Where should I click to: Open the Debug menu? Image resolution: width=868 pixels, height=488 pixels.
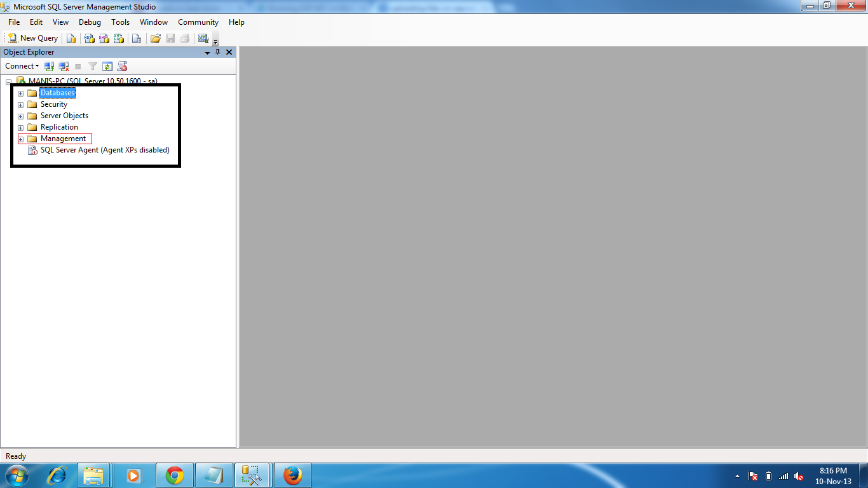click(x=90, y=22)
